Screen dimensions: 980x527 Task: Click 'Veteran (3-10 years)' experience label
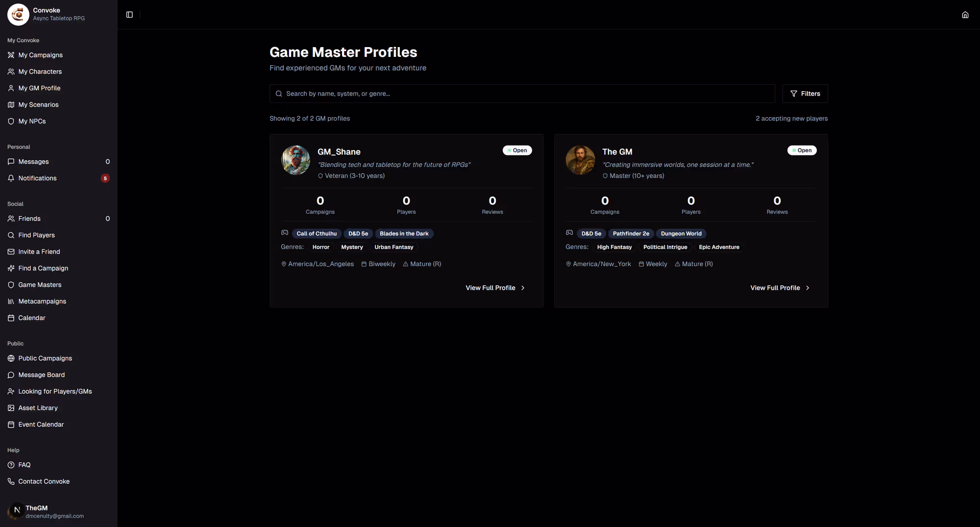pos(355,176)
